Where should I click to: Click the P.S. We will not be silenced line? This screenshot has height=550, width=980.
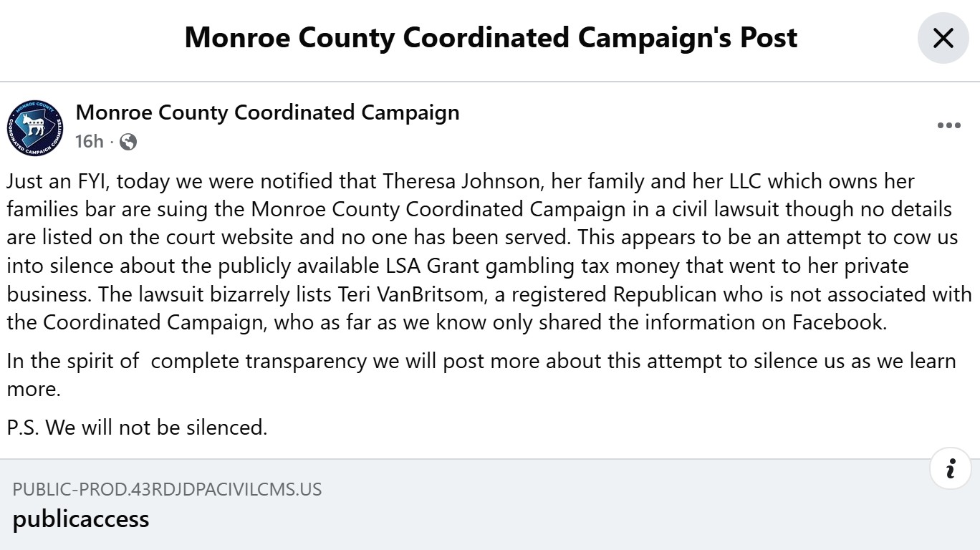[137, 428]
